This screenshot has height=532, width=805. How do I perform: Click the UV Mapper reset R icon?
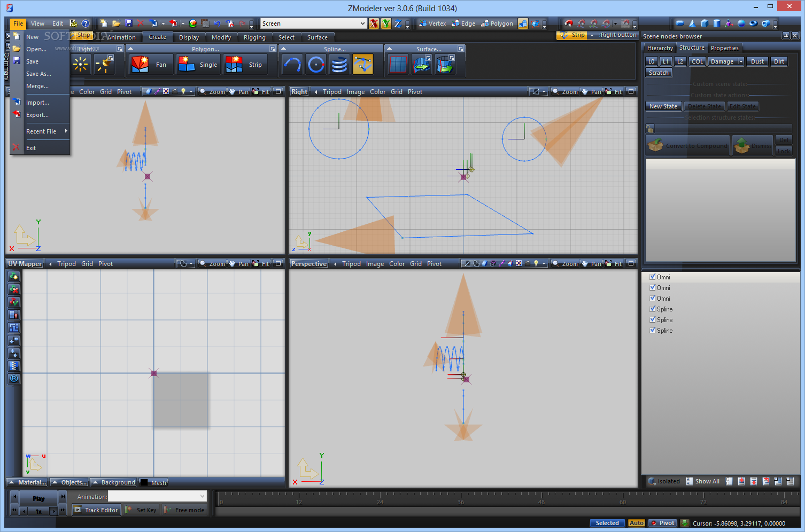tap(14, 379)
